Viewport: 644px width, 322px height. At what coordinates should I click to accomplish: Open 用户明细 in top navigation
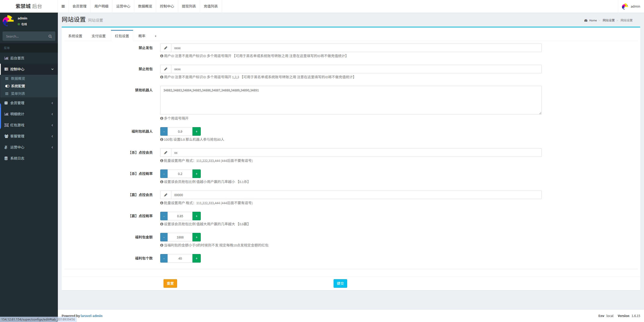pos(101,6)
